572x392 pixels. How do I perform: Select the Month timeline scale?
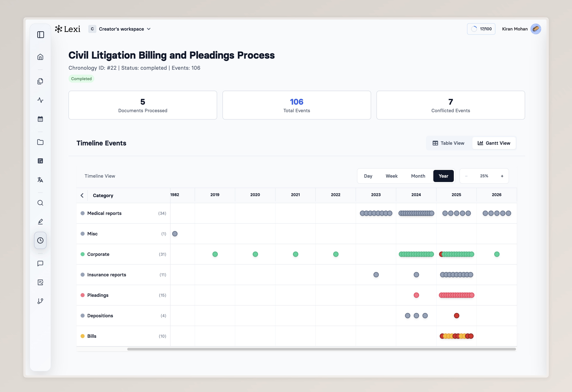click(418, 176)
